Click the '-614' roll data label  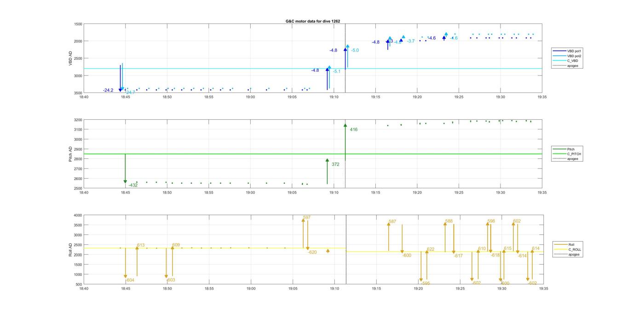(x=522, y=256)
